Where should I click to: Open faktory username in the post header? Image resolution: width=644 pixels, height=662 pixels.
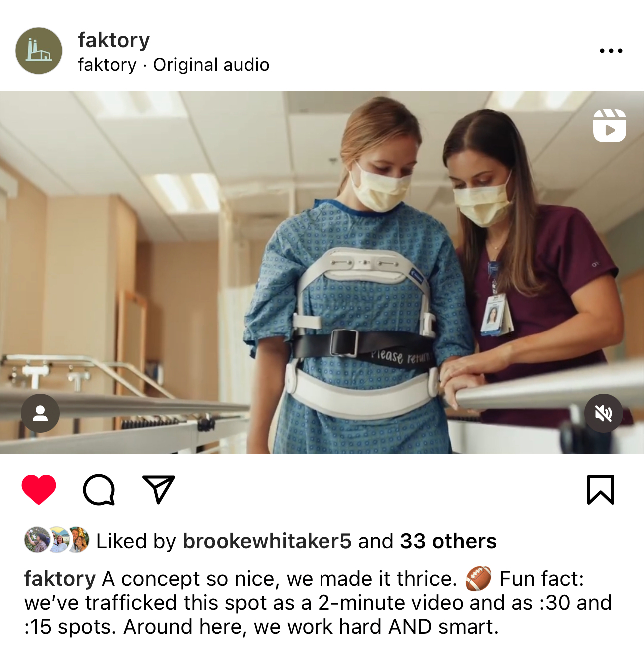pos(114,40)
